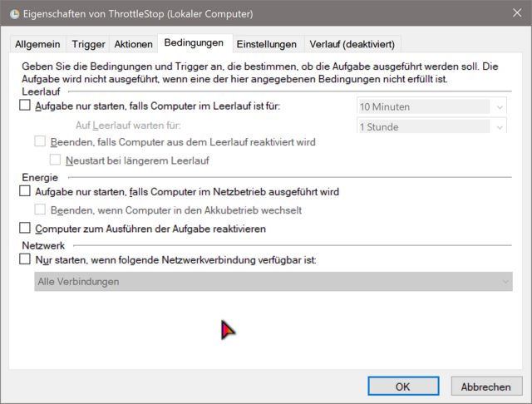Click the window title 'Eigenschaften von ThrottleStop'

point(138,14)
